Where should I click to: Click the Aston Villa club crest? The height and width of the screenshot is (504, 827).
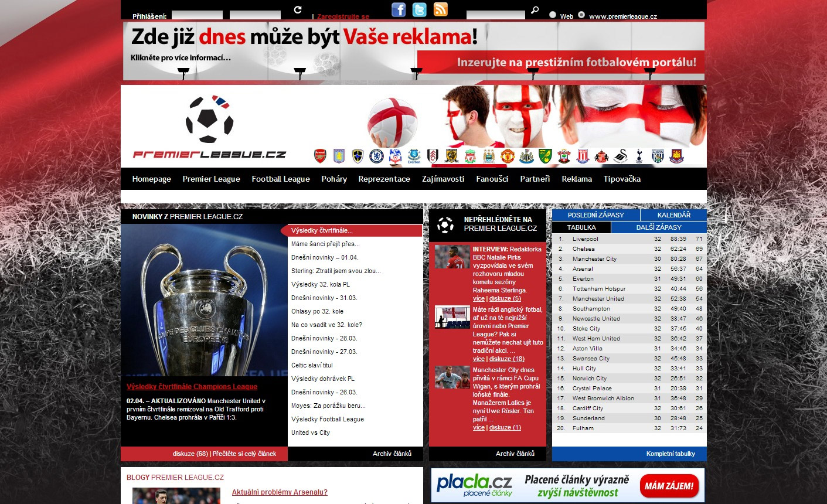[x=339, y=156]
